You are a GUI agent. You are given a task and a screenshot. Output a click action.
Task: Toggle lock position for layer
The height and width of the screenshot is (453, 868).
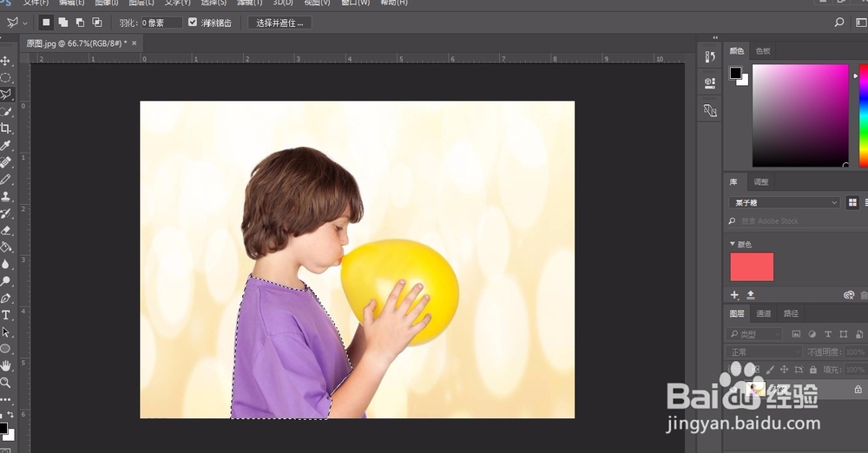pyautogui.click(x=784, y=370)
